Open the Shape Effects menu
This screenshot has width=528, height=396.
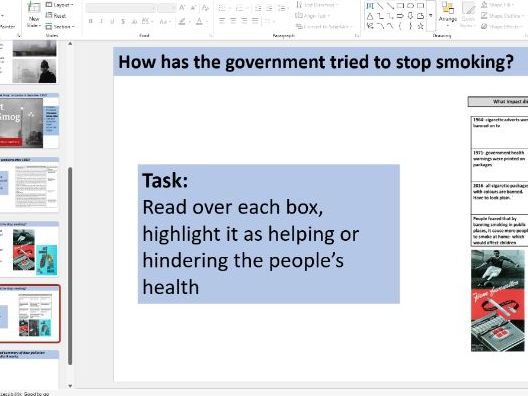[502, 26]
